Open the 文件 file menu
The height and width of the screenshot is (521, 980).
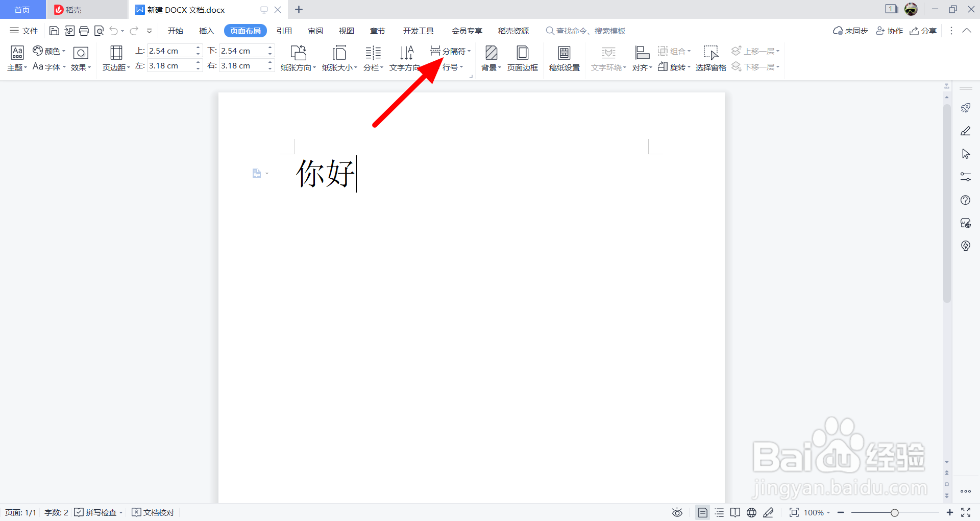click(24, 31)
